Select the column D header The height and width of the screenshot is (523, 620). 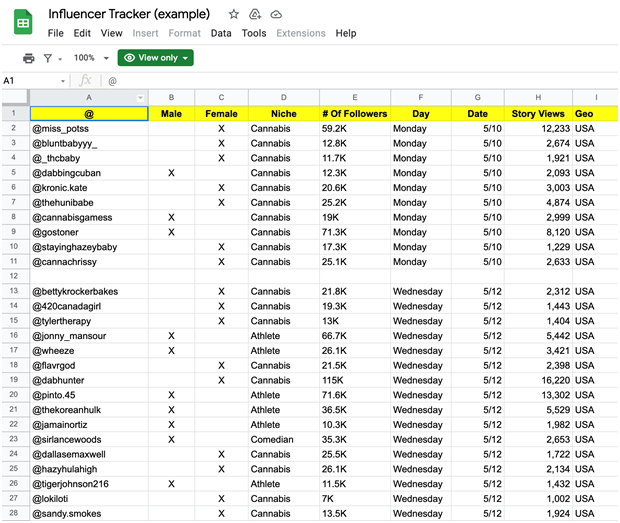[x=283, y=97]
